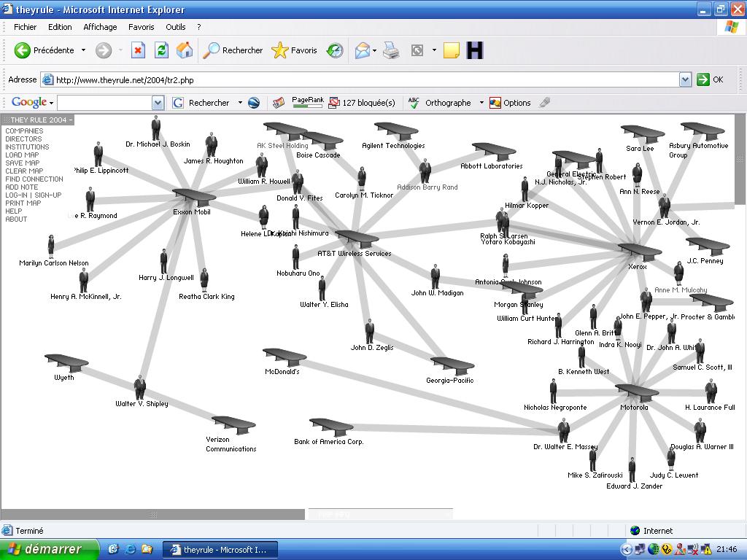
Task: Click the forward navigation arrow icon
Action: 104,50
